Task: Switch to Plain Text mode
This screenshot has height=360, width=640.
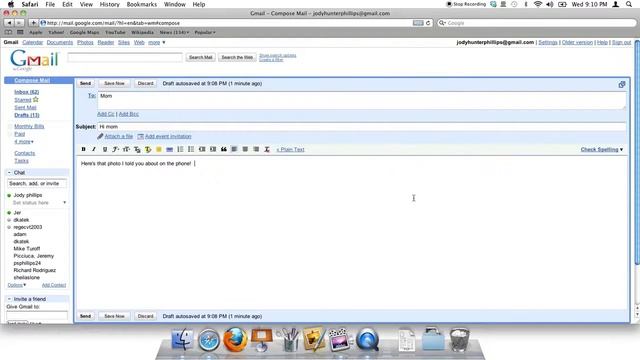Action: pyautogui.click(x=290, y=149)
